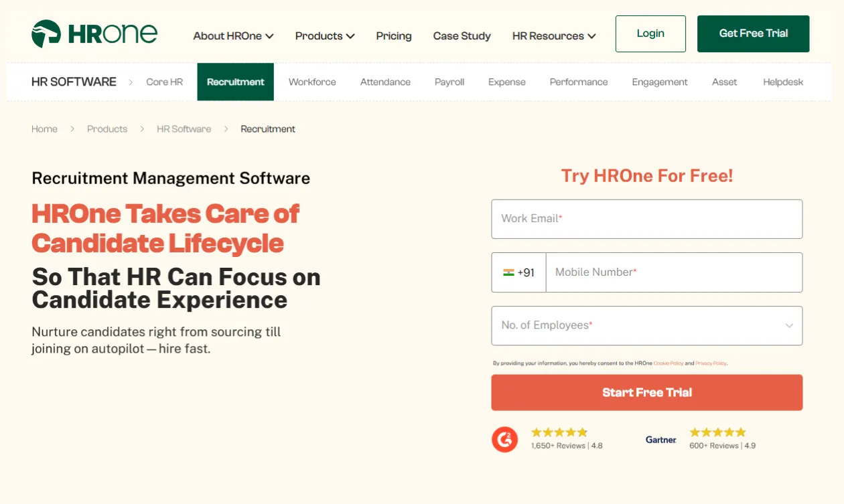Expand the Products menu
The width and height of the screenshot is (844, 504).
pyautogui.click(x=325, y=36)
